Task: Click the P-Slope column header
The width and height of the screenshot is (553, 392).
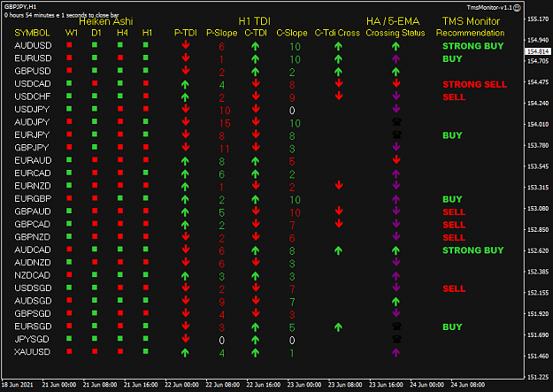Action: click(x=221, y=33)
